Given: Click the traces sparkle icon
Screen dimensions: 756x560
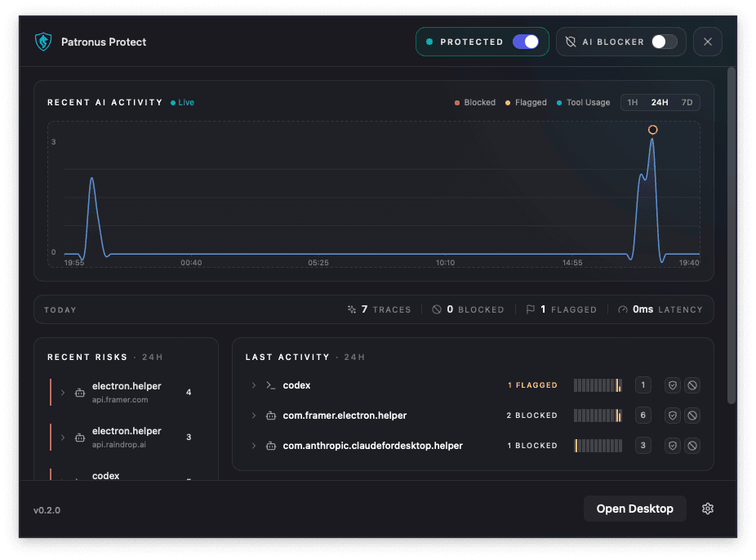Looking at the screenshot, I should (x=352, y=309).
